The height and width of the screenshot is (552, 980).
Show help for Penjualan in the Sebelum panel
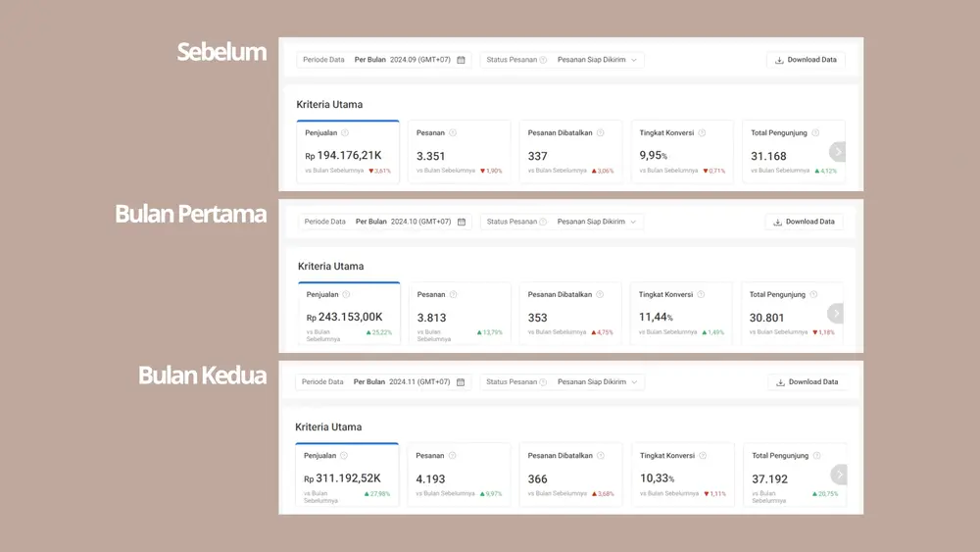pyautogui.click(x=345, y=133)
